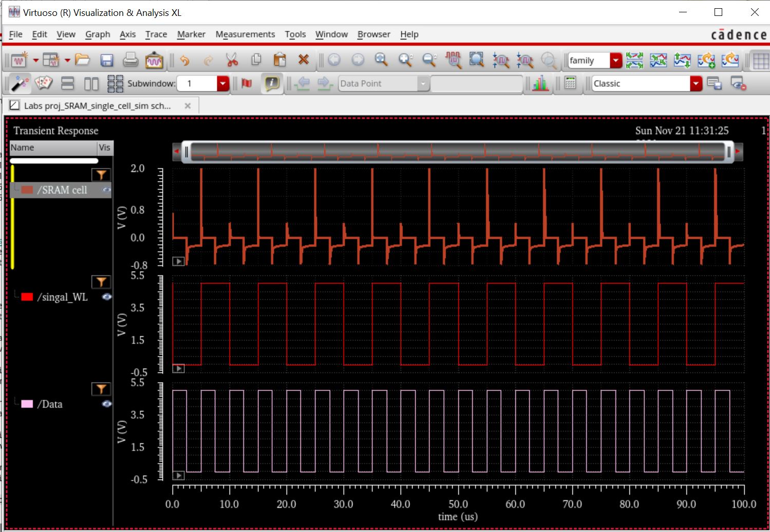Click the red X delete icon
The image size is (770, 532).
pos(304,60)
